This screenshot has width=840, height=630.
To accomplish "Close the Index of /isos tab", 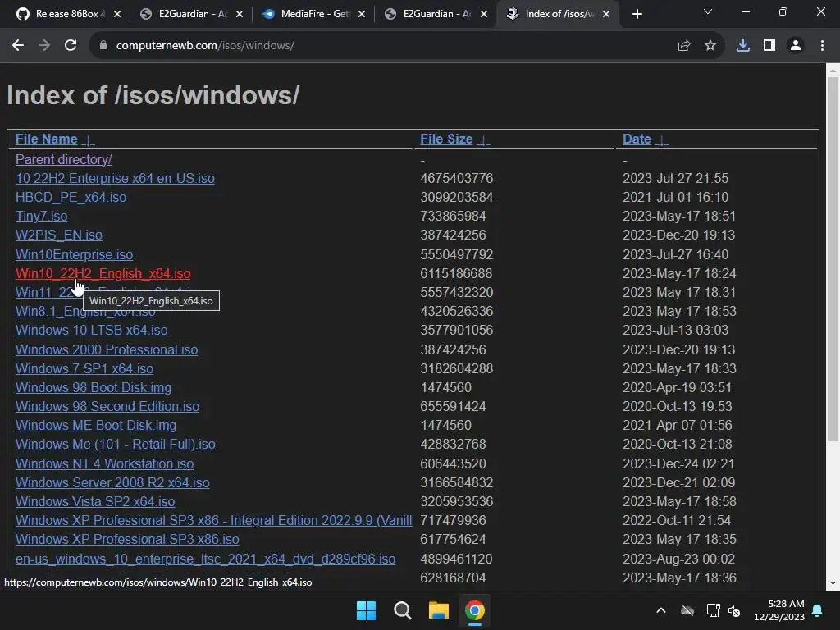I will tap(606, 14).
